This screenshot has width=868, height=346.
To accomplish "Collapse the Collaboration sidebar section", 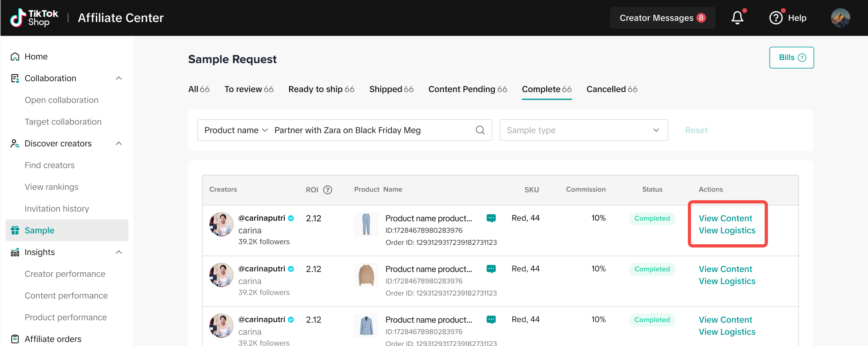I will (x=119, y=78).
